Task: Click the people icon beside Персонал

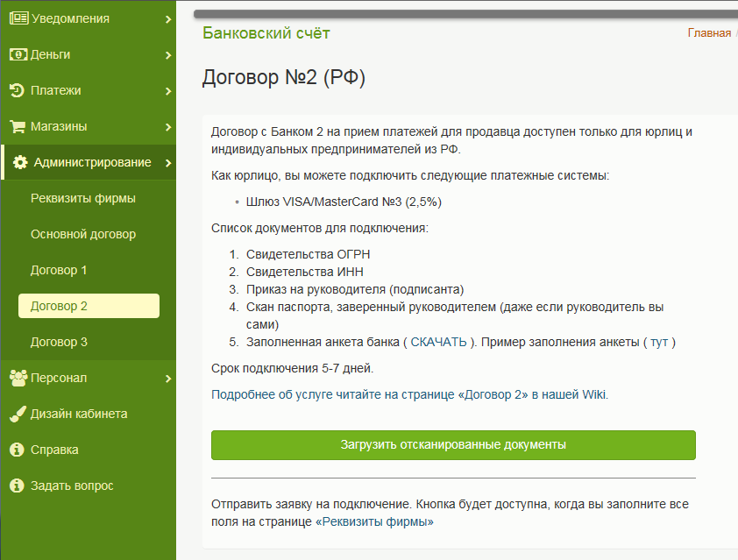Action: pyautogui.click(x=18, y=378)
